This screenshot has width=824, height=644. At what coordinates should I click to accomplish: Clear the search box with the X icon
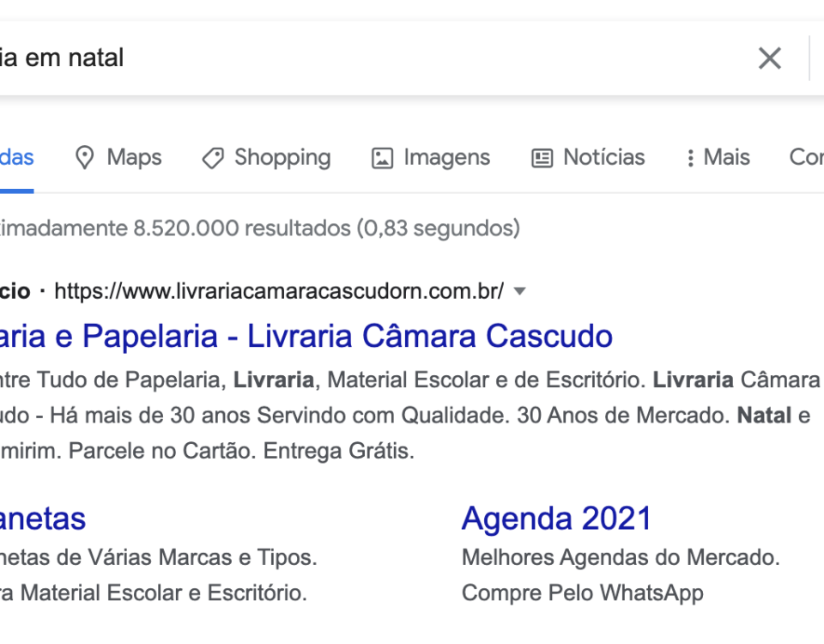click(x=770, y=58)
